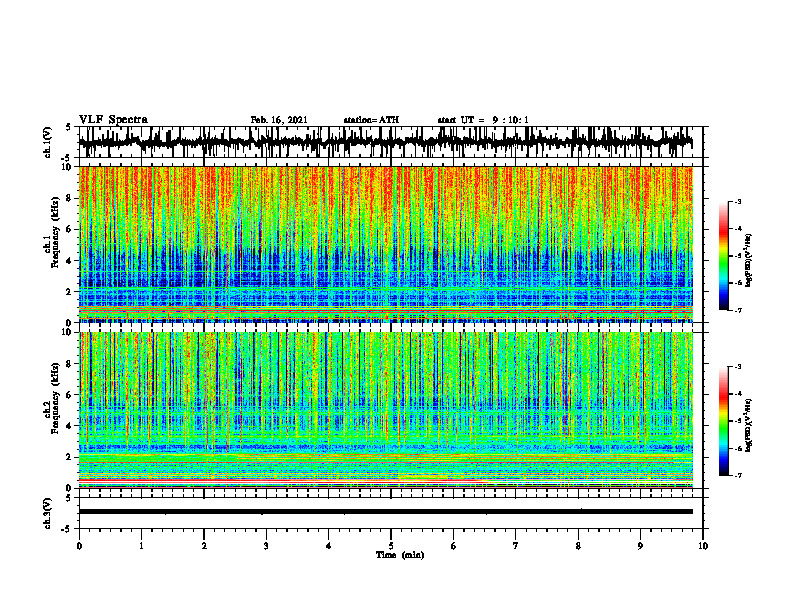Viewport: 792px width, 612px height.
Task: Click time axis tick label "6"
Action: [x=454, y=546]
